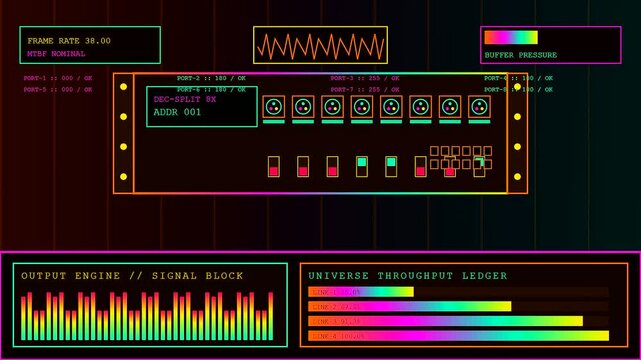Click last square in top row of button grid

487,151
